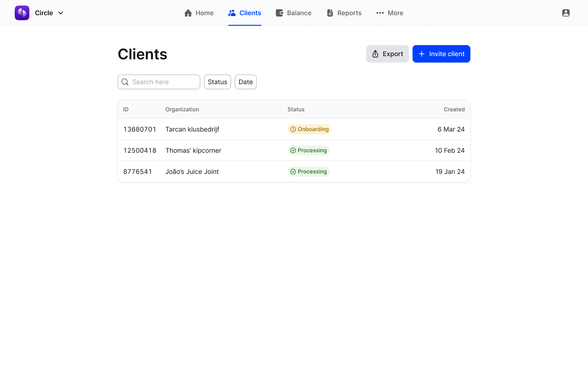This screenshot has width=588, height=368.
Task: Click the Clients page heading
Action: (142, 54)
